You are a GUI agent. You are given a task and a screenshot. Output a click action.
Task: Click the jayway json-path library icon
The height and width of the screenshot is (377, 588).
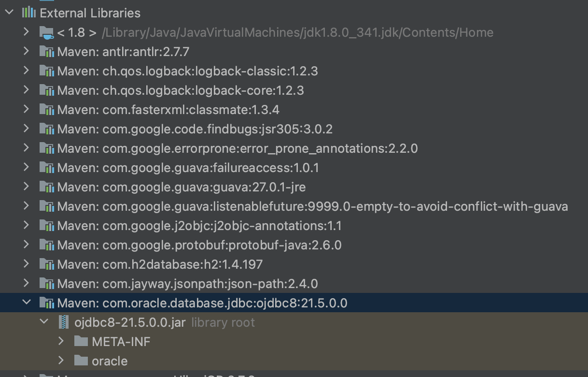point(46,284)
